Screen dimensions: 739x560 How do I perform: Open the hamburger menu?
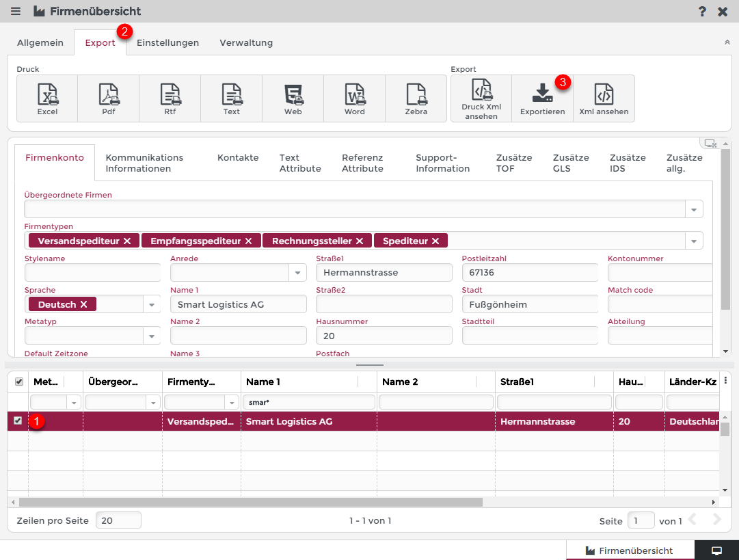coord(16,12)
